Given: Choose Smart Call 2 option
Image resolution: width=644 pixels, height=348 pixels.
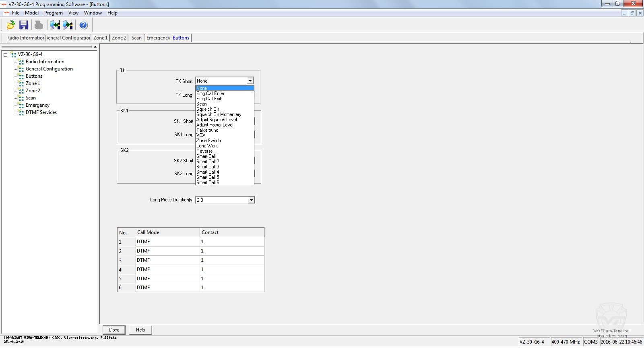Looking at the screenshot, I should [x=225, y=162].
